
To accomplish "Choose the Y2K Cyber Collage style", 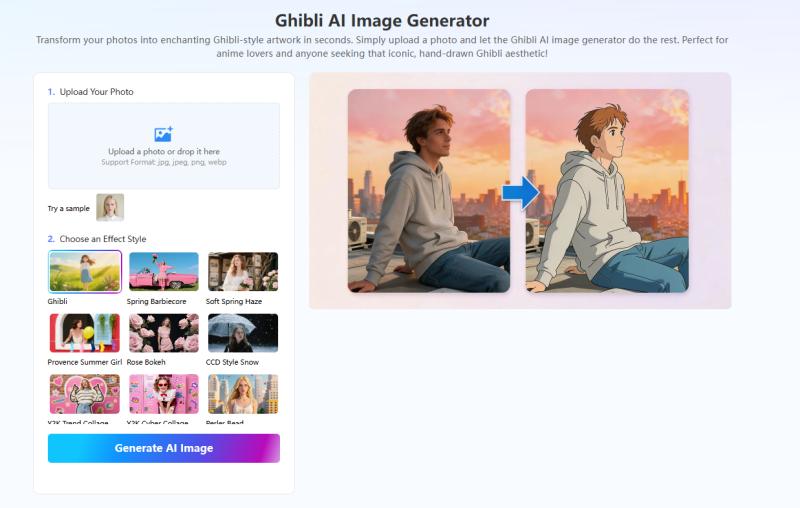I will point(164,394).
